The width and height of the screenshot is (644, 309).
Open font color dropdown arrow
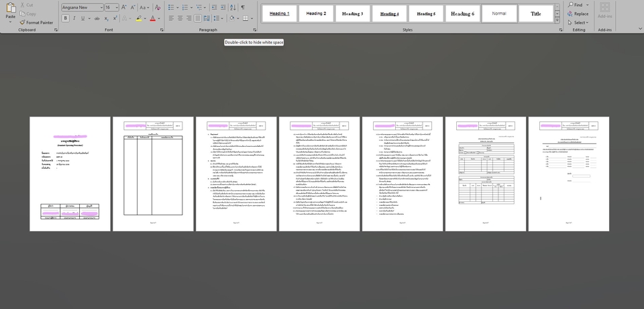click(159, 19)
